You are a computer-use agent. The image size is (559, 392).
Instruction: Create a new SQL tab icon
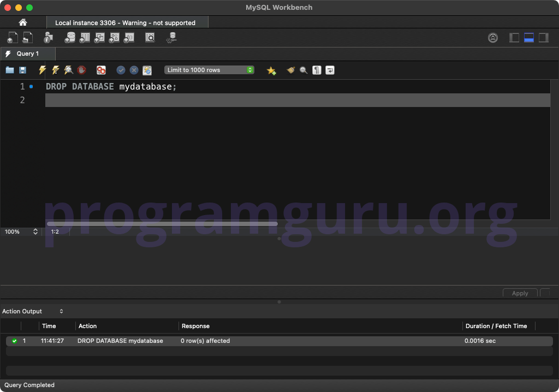coord(12,38)
